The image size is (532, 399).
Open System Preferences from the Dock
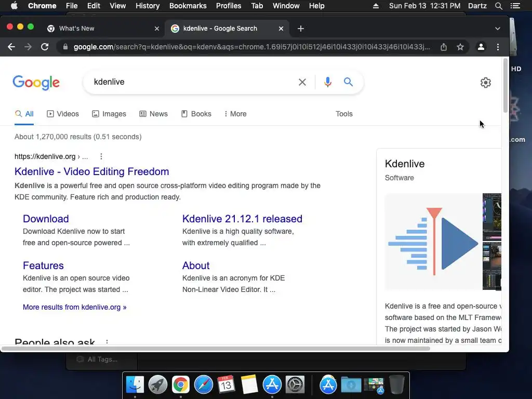tap(295, 384)
